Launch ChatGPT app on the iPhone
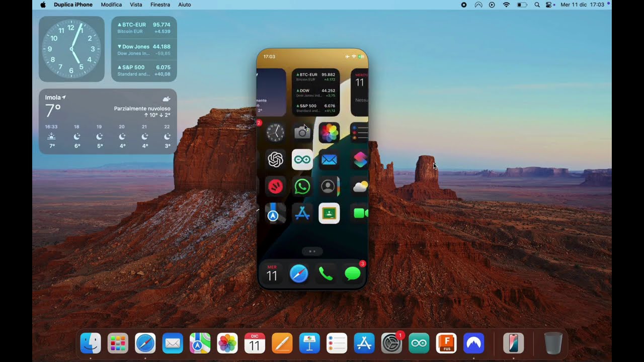Screen dimensions: 644x362 (275, 159)
